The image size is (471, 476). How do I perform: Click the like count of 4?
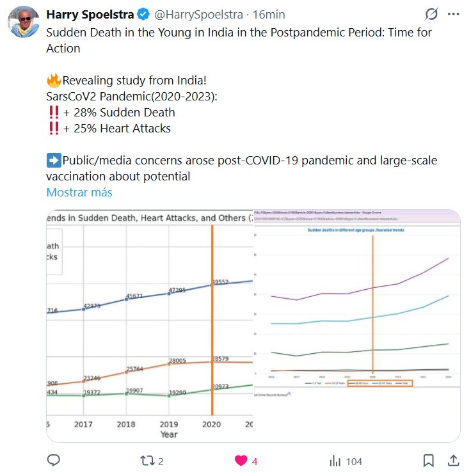[x=255, y=461]
